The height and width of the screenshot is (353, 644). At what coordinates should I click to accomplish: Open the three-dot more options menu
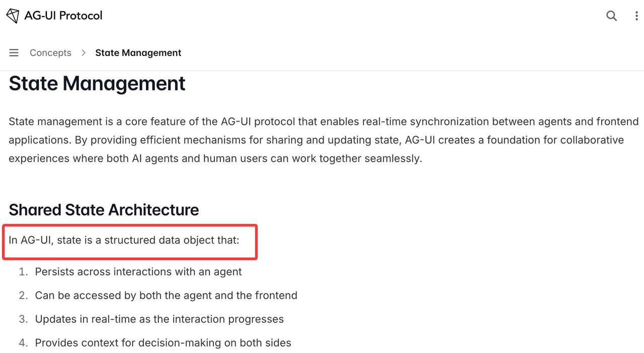click(636, 16)
